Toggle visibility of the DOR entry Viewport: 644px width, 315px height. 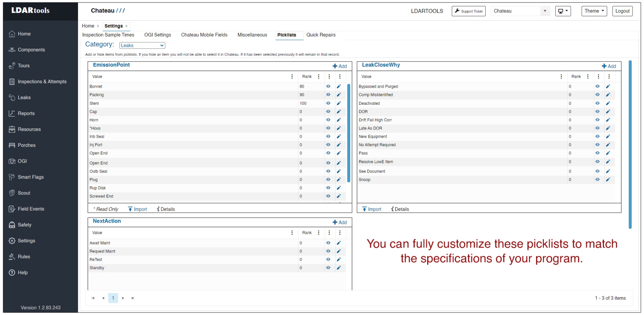tap(597, 112)
